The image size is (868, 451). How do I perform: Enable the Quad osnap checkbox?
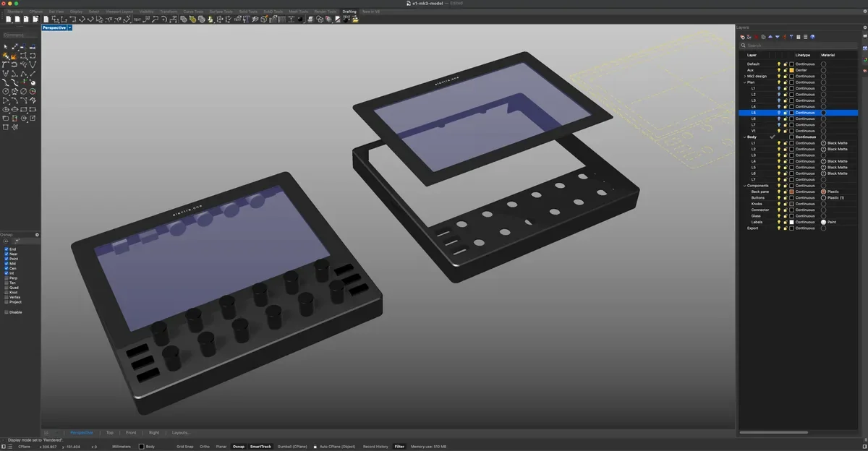point(7,288)
